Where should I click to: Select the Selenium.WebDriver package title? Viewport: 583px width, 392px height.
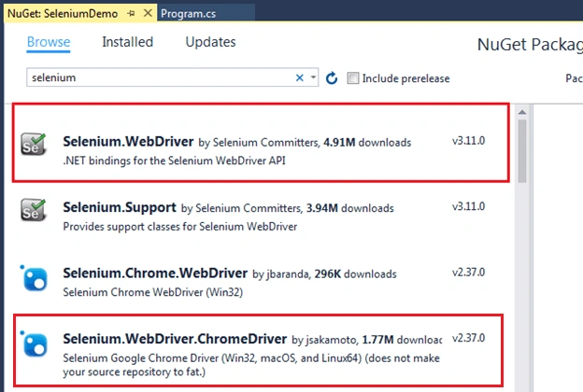tap(128, 142)
